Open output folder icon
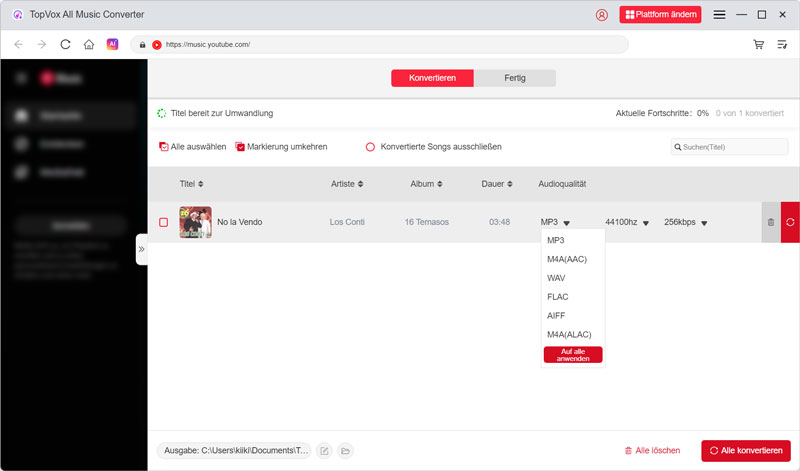800x471 pixels. (x=345, y=451)
